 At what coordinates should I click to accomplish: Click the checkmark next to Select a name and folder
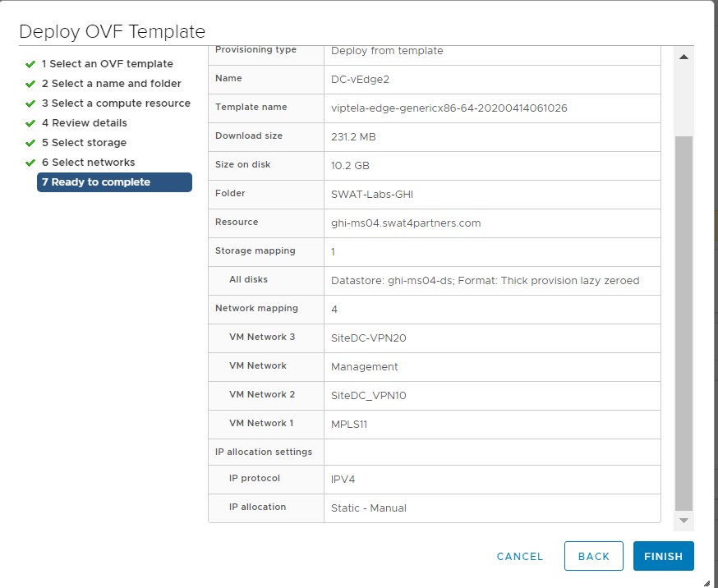(x=30, y=84)
